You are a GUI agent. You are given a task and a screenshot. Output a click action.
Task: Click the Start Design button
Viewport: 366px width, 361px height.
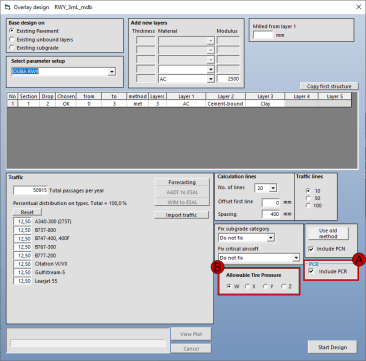(x=332, y=347)
